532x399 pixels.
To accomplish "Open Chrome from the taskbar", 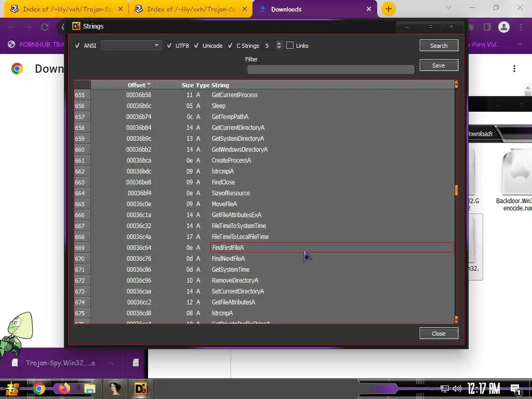I will 38,389.
